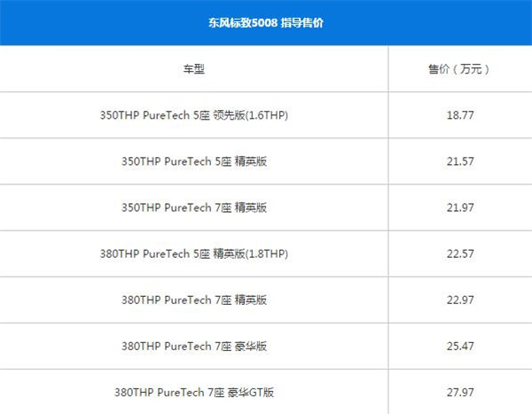Select 350THP PureTech 7座 精英版 row text
The width and height of the screenshot is (532, 414).
coord(193,207)
